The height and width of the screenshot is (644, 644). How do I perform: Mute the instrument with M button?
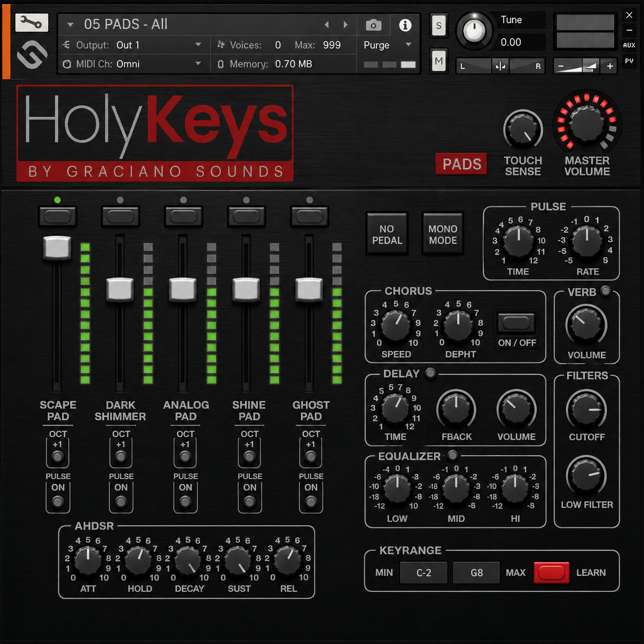click(x=439, y=62)
